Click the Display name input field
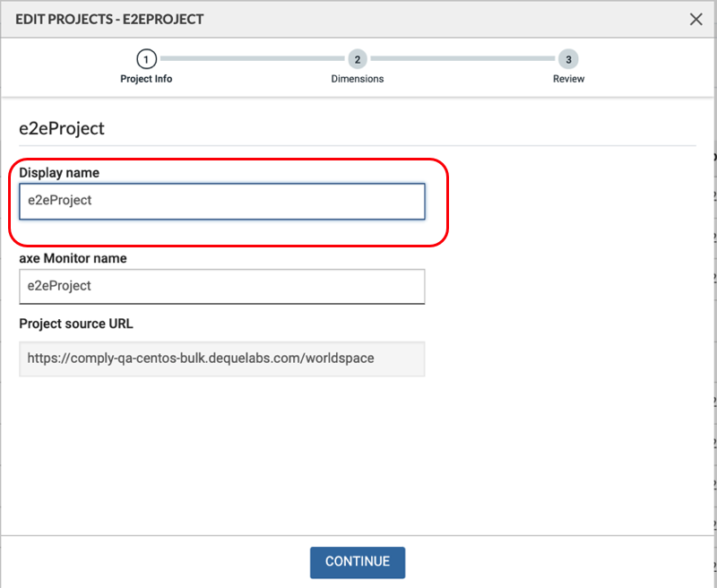Image resolution: width=717 pixels, height=588 pixels. point(221,201)
